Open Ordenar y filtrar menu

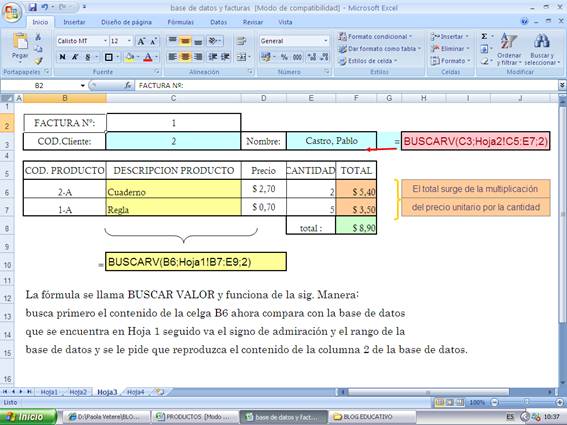click(509, 50)
